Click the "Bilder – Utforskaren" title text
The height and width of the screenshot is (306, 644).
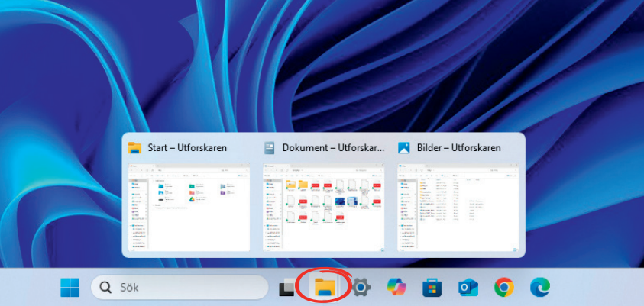458,148
